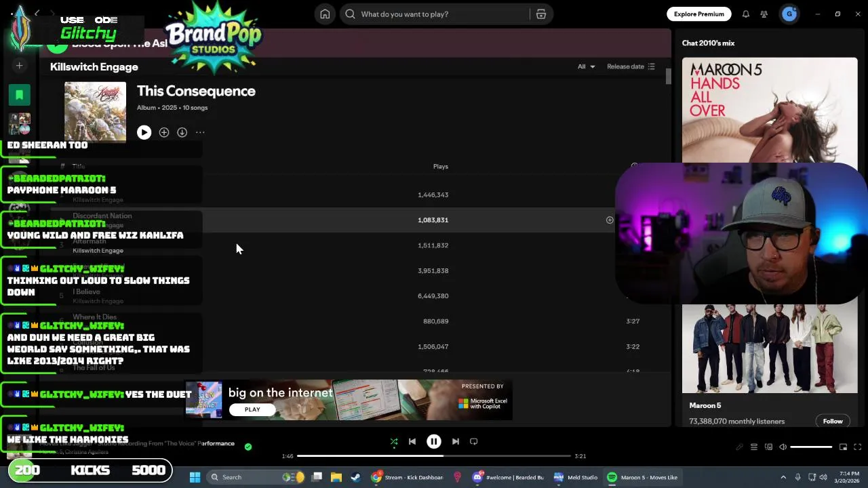Open more options for This Consequence
This screenshot has height=488, width=868.
[200, 133]
